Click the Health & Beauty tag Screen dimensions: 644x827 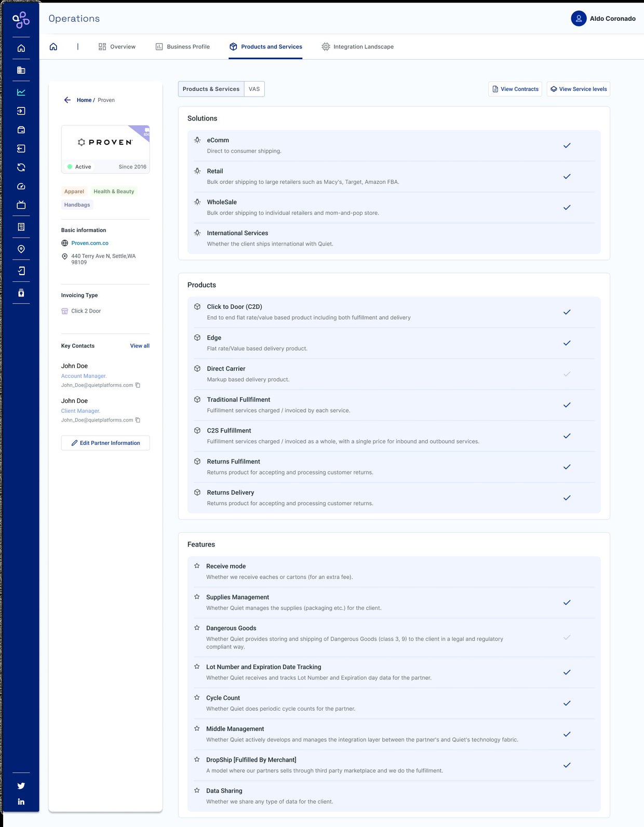click(x=114, y=192)
